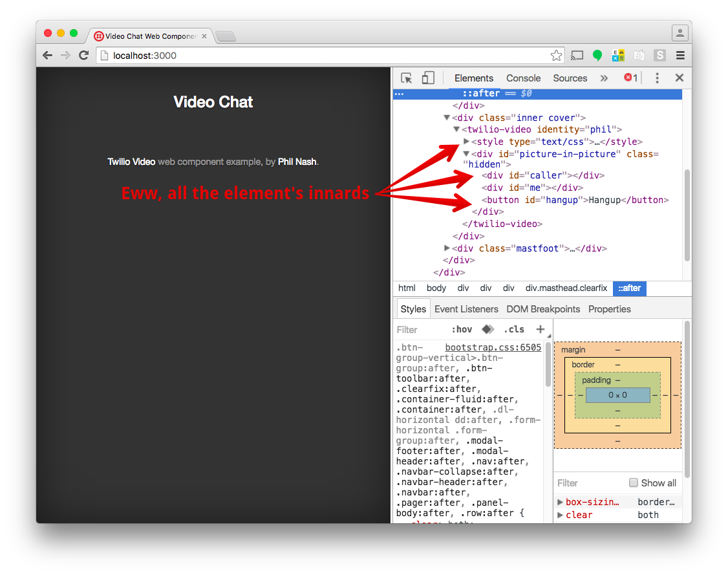
Task: Open the grey S extension icon
Action: click(659, 56)
